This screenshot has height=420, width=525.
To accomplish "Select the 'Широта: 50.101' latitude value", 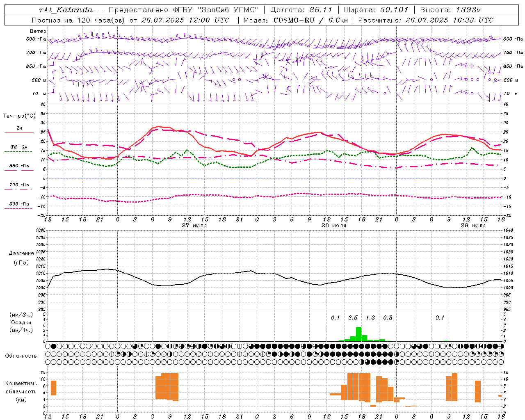I will coord(376,10).
